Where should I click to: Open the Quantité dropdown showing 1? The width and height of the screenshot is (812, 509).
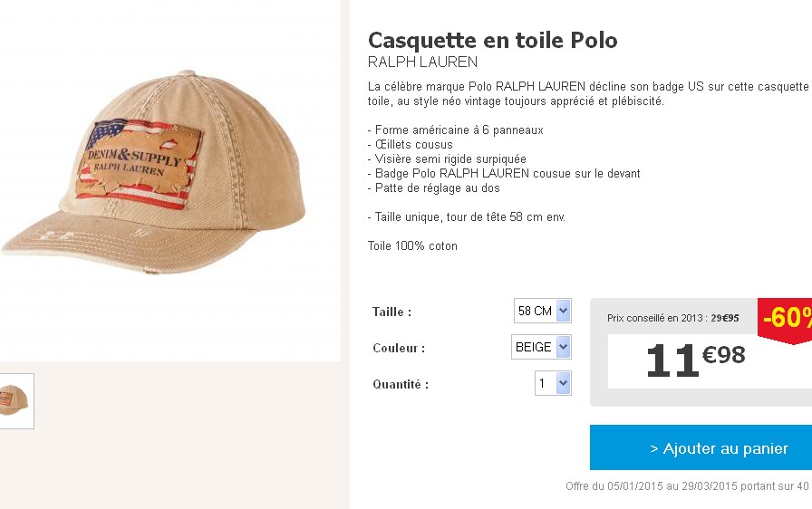[553, 384]
